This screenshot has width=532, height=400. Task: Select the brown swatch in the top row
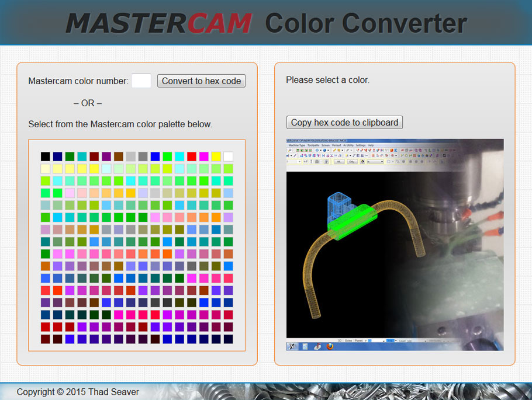pyautogui.click(x=119, y=156)
